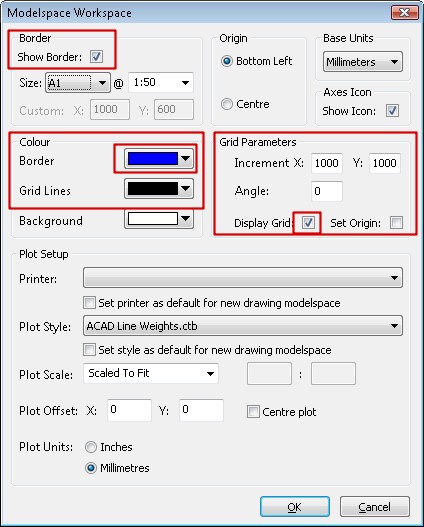Expand the Plot Style ACAD Line Weights dropdown
Viewport: 424px width, 527px height.
pyautogui.click(x=243, y=326)
